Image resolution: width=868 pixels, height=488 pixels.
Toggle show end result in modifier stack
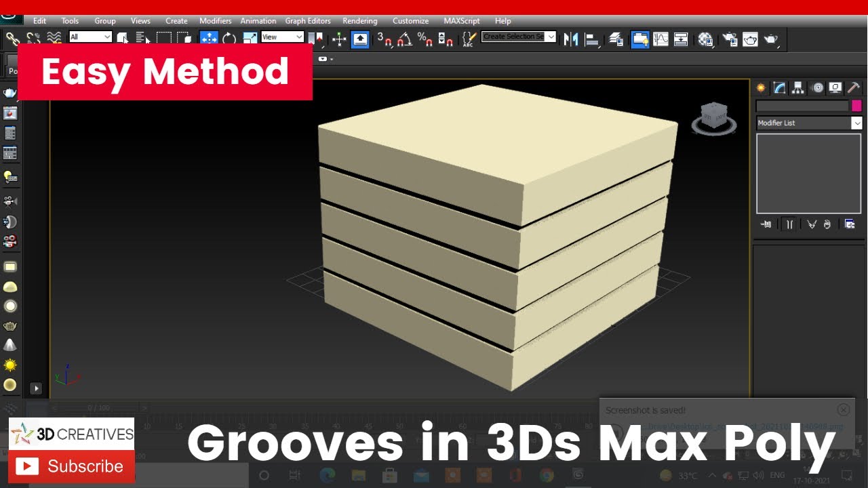pos(789,224)
